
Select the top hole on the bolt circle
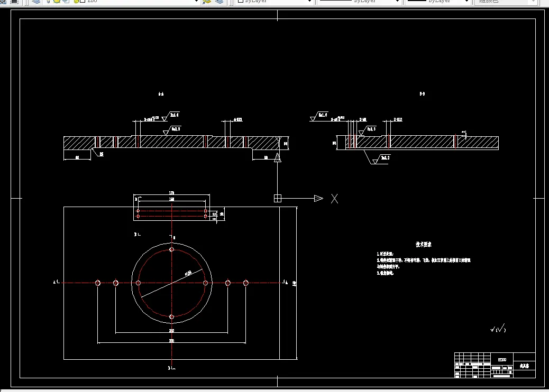coord(171,249)
